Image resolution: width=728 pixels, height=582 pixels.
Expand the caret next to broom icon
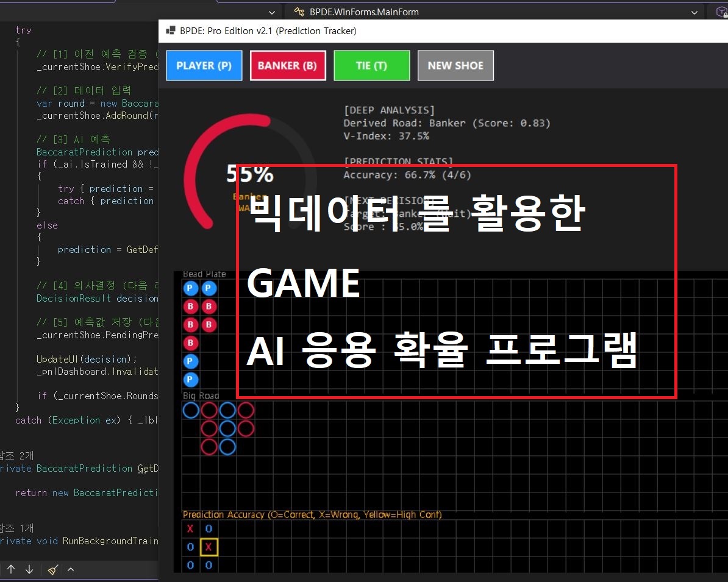pos(71,570)
